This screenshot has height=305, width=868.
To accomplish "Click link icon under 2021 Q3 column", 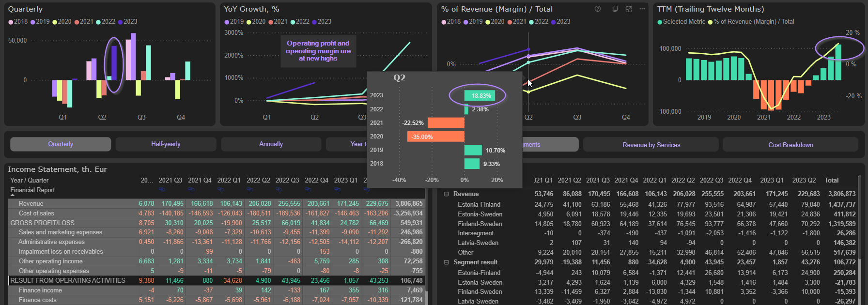I will click(162, 189).
